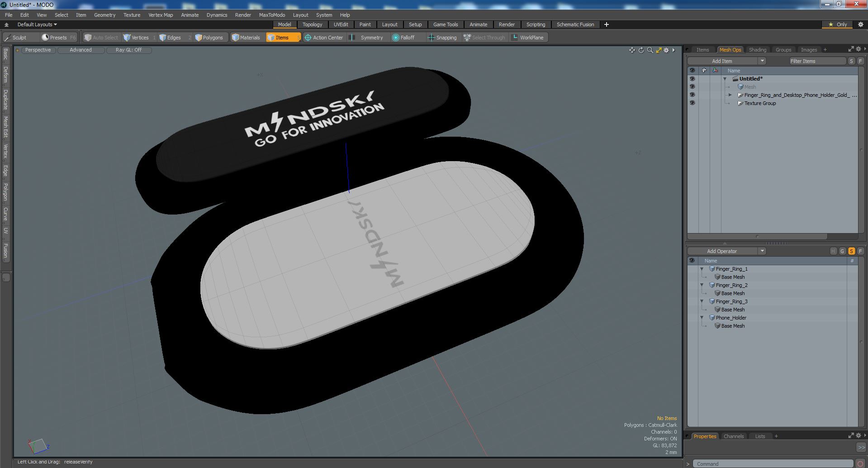Click the Only button with star
The height and width of the screenshot is (468, 868).
pos(837,24)
